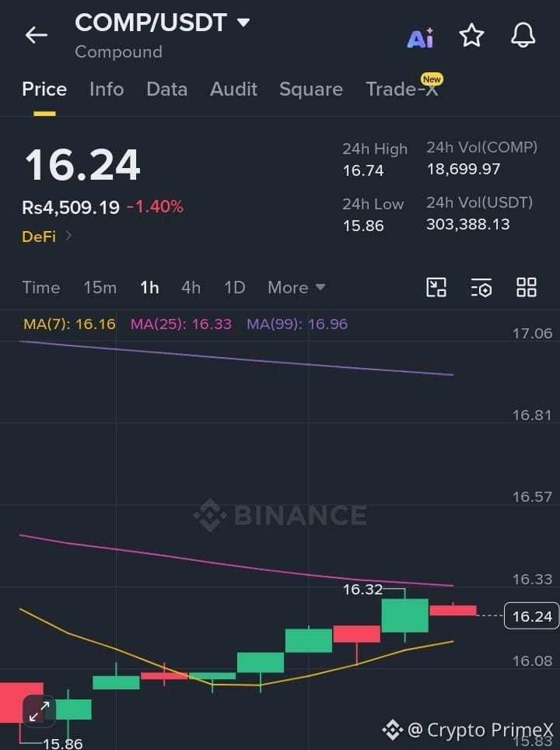The width and height of the screenshot is (560, 750).
Task: Open chart indicator settings icon
Action: 481,287
